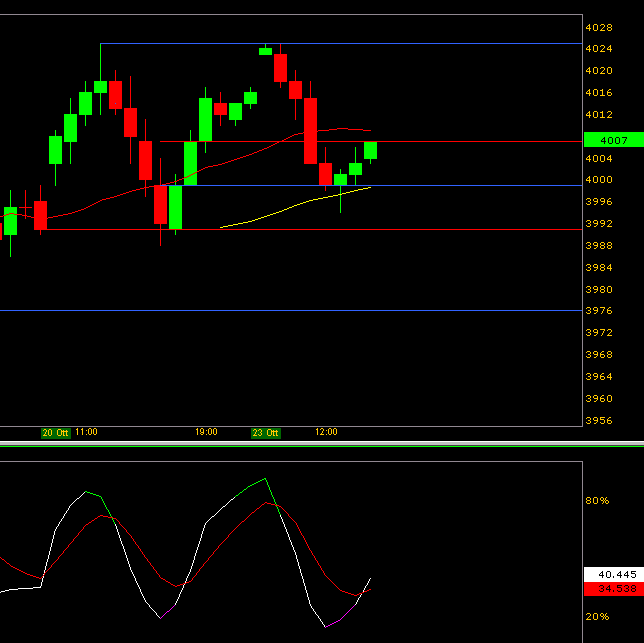The height and width of the screenshot is (643, 644).
Task: Click the 4028 price axis label
Action: click(598, 28)
